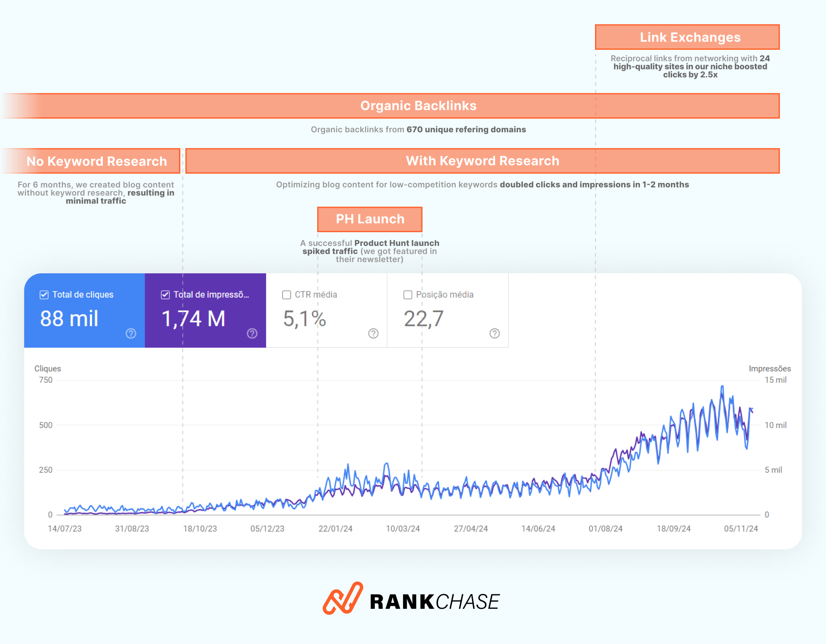
Task: Click the 22/01/24 date axis label
Action: coord(335,529)
